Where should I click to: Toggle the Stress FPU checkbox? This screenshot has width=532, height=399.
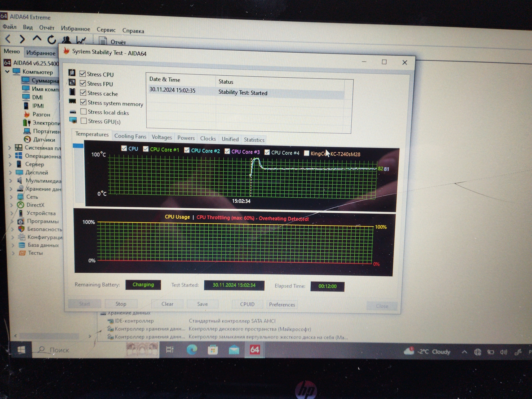point(83,83)
